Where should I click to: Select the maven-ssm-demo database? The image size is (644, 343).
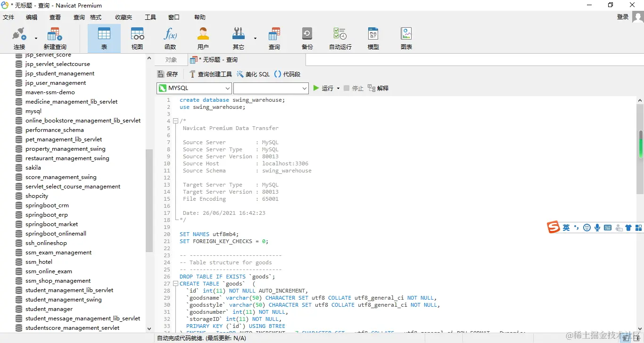pos(50,92)
